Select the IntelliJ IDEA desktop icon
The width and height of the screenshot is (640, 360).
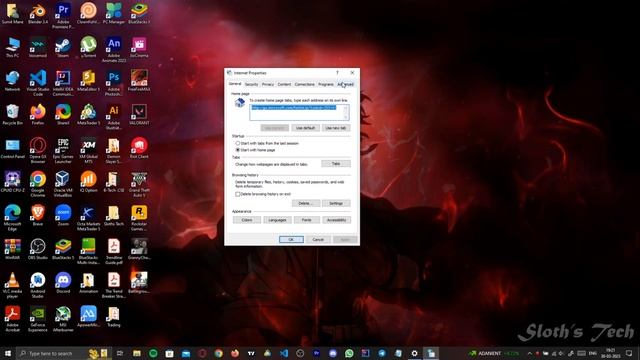coord(63,83)
